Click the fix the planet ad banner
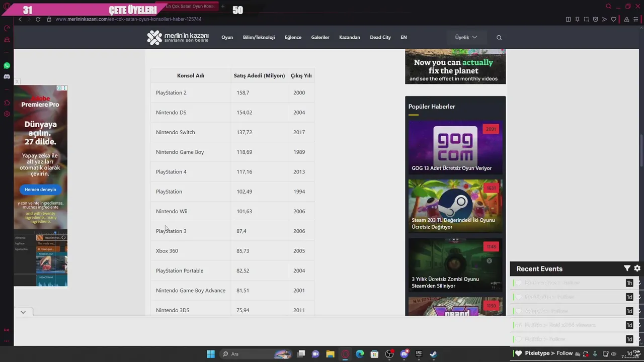 (455, 66)
